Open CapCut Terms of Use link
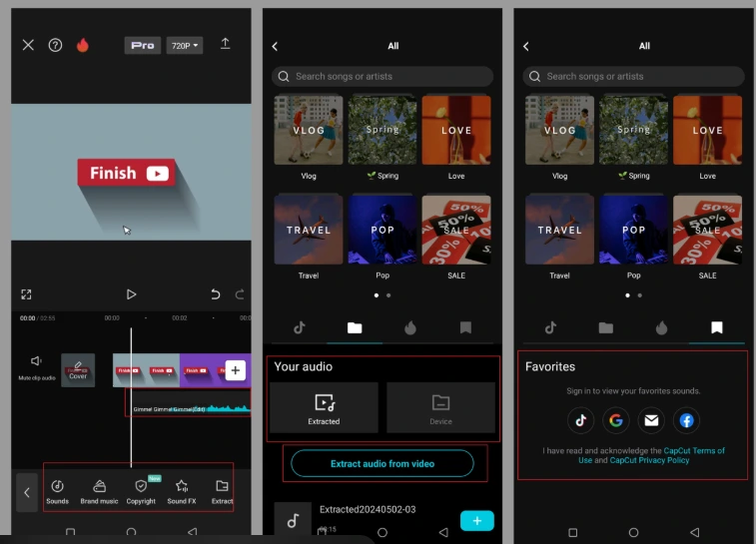The image size is (756, 544). click(694, 450)
